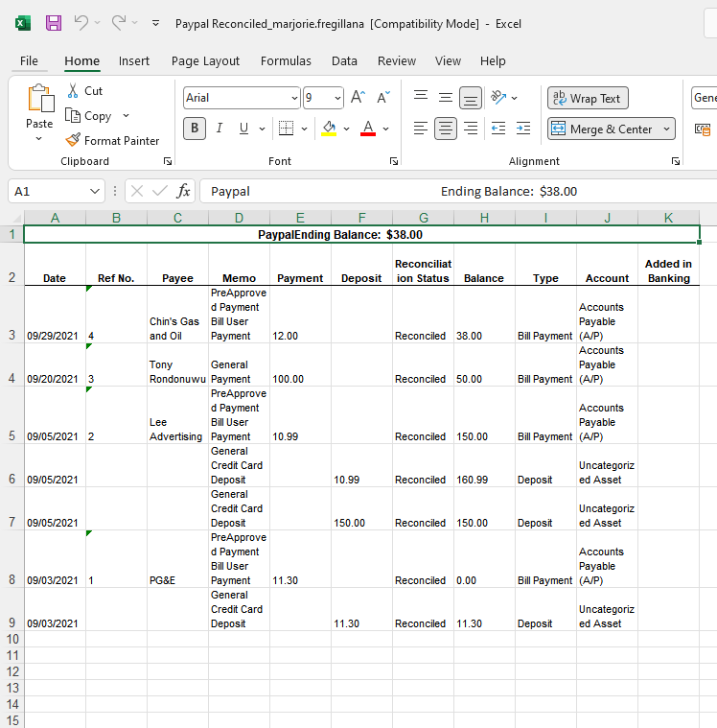Expand the Name Box dropdown
The image size is (717, 728).
coord(95,191)
